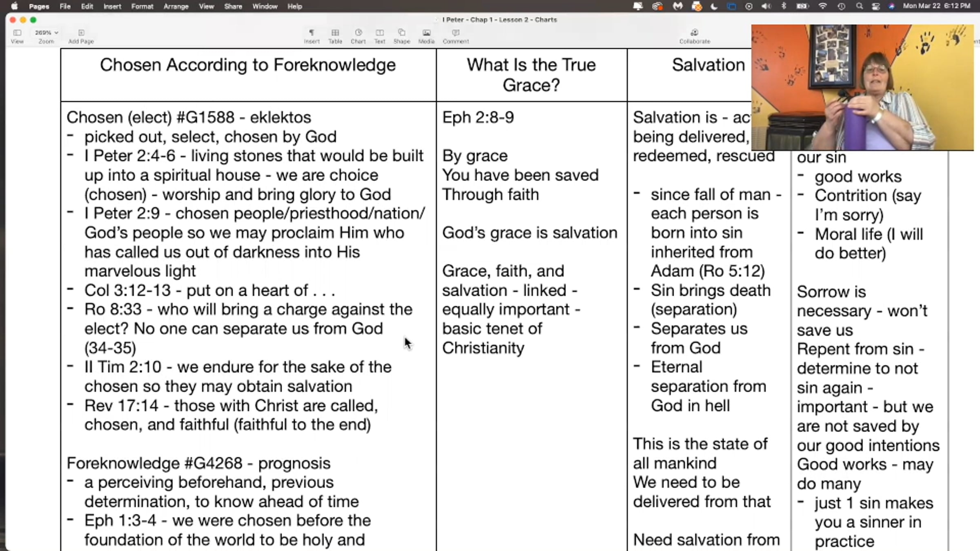Click the line "Sorrow is" in the rightmost column
This screenshot has width=980, height=551.
pos(831,292)
